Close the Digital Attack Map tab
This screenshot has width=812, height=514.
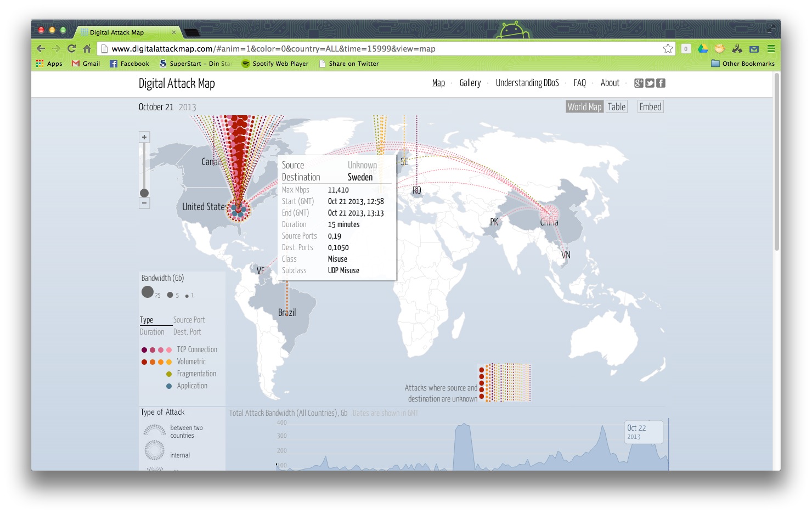click(x=174, y=32)
